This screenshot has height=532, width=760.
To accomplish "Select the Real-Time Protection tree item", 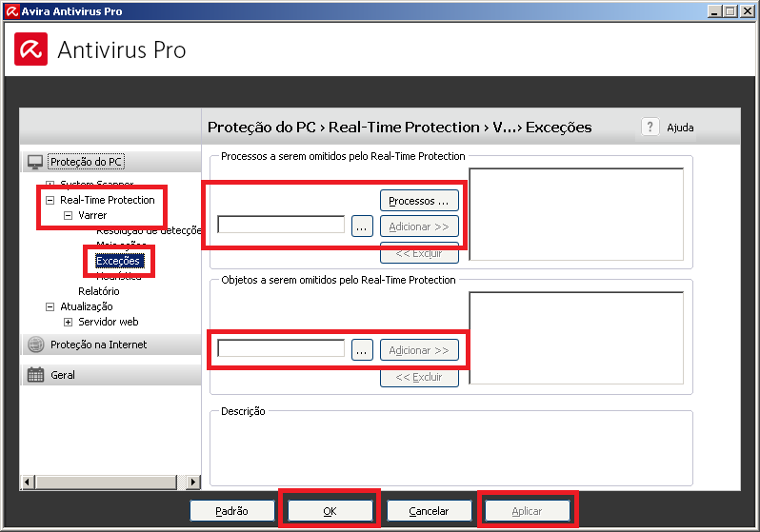I will (x=107, y=200).
